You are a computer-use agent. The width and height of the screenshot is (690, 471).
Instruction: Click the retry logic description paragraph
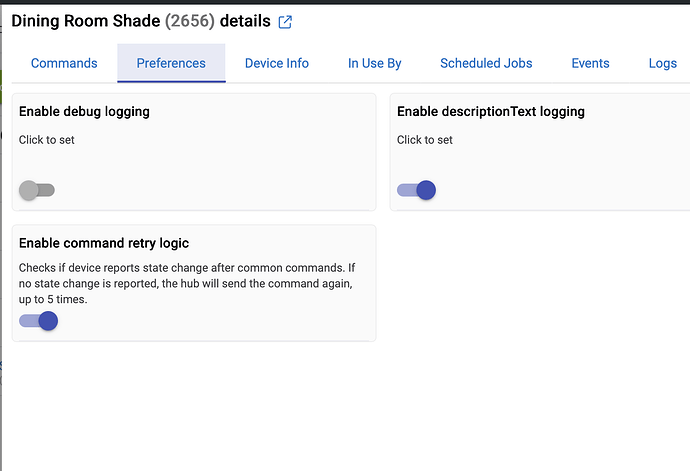point(187,283)
